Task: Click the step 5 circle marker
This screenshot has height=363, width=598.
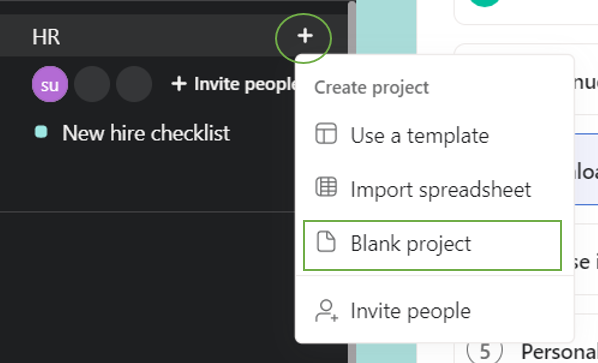Action: click(484, 351)
